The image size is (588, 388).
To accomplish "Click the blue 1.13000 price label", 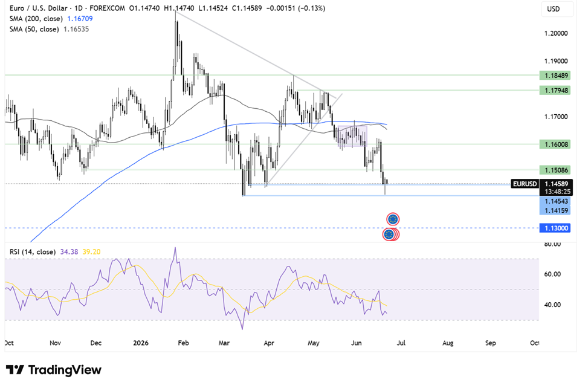I will (x=555, y=228).
